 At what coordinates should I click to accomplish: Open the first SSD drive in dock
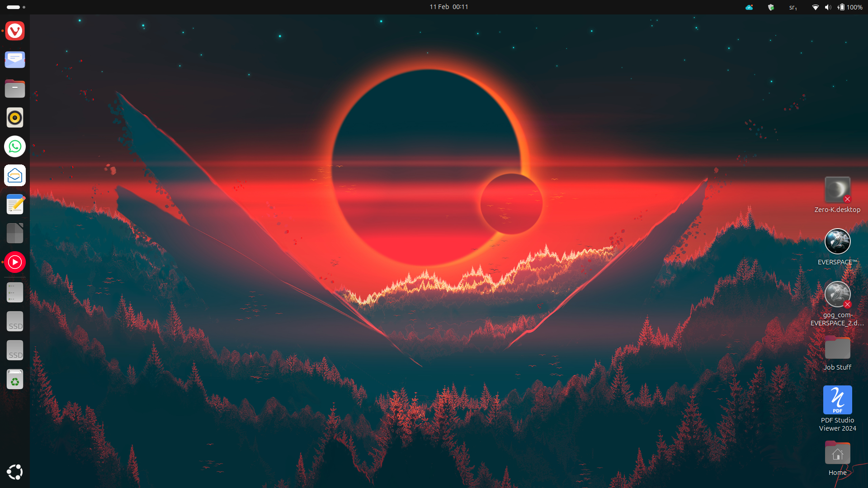15,322
